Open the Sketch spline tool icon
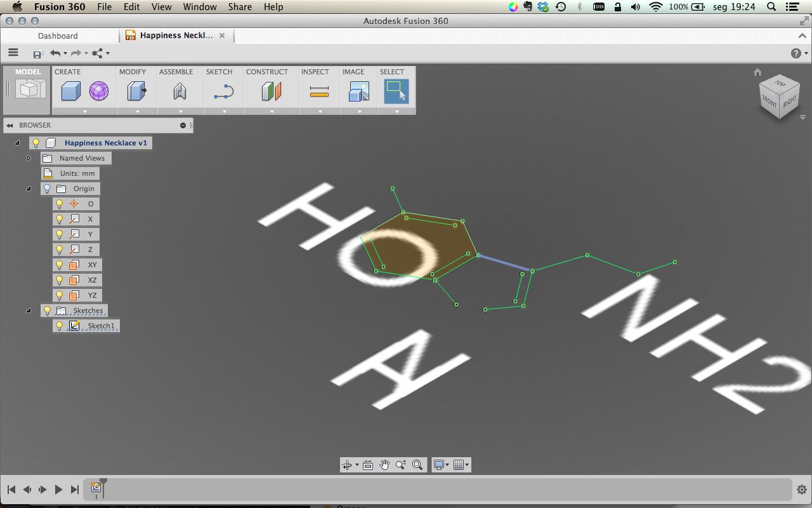Viewport: 812px width, 508px height. [224, 92]
